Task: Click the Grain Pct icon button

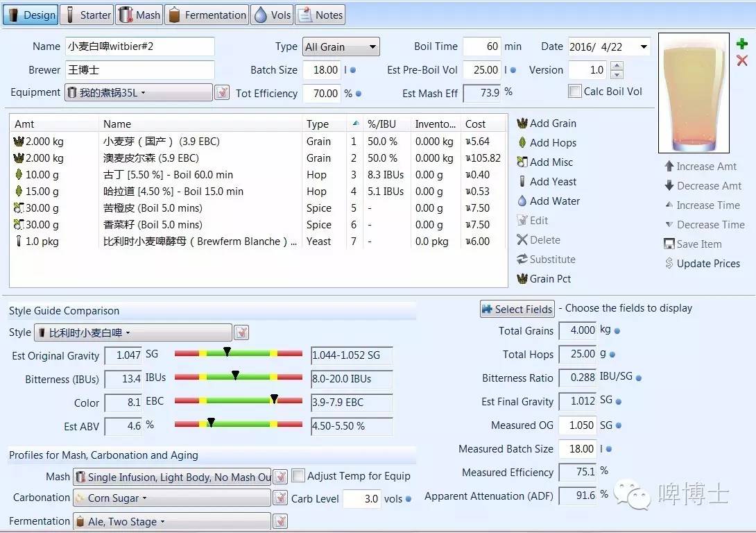Action: point(522,279)
